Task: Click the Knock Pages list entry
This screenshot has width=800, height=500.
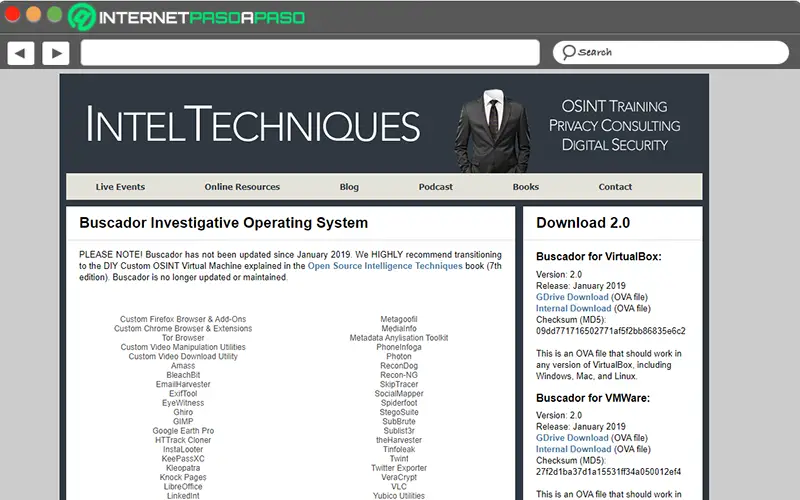Action: click(183, 477)
